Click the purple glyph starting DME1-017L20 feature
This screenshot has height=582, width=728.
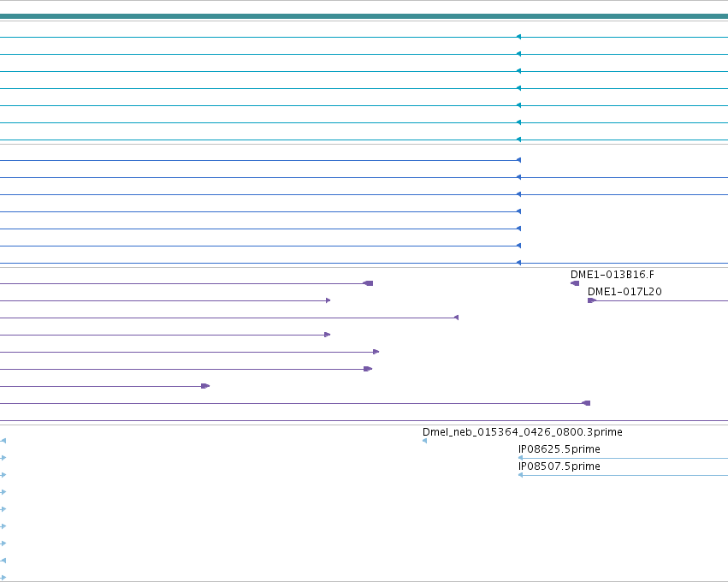click(591, 300)
